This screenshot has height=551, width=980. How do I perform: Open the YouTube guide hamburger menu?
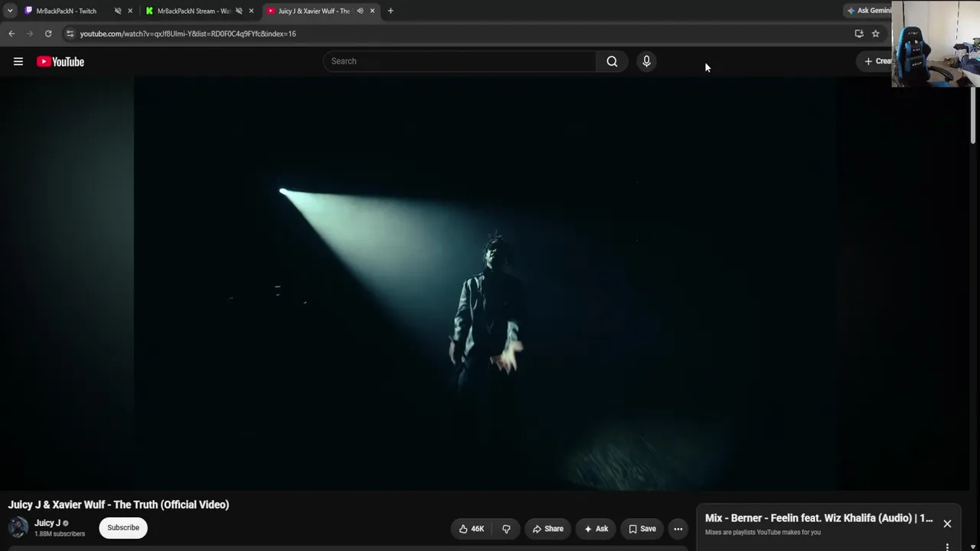coord(18,61)
